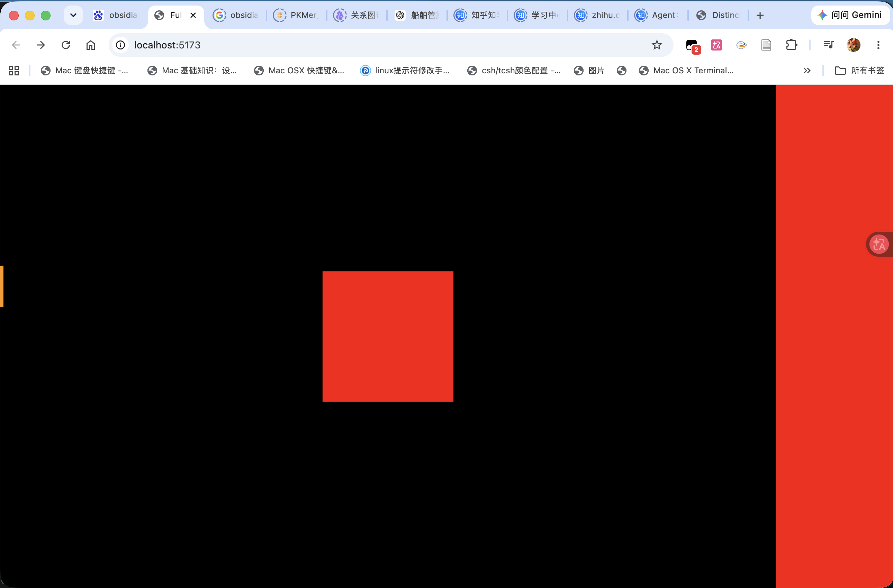Open bookmark Mac 基础知识
This screenshot has height=588, width=893.
[x=192, y=71]
